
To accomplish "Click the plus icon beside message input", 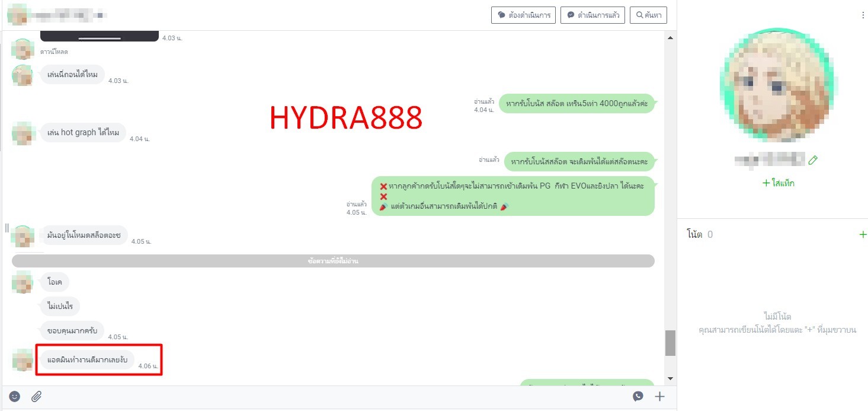I will 659,396.
